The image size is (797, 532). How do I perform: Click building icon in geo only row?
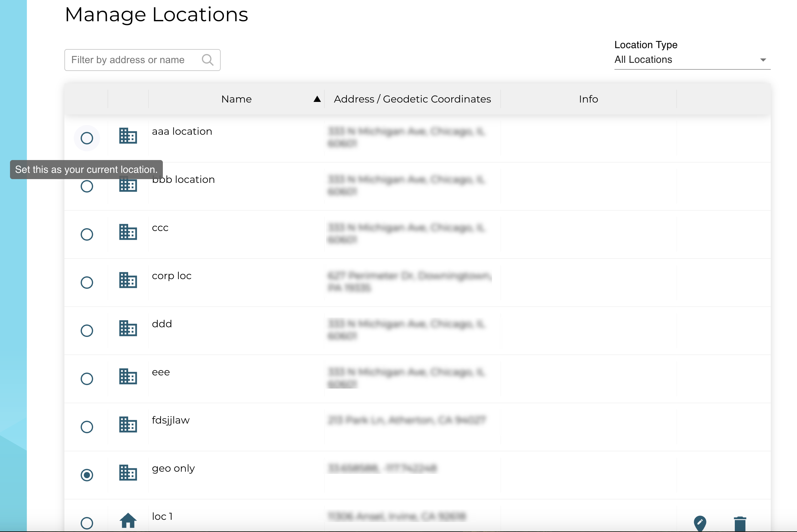click(128, 473)
